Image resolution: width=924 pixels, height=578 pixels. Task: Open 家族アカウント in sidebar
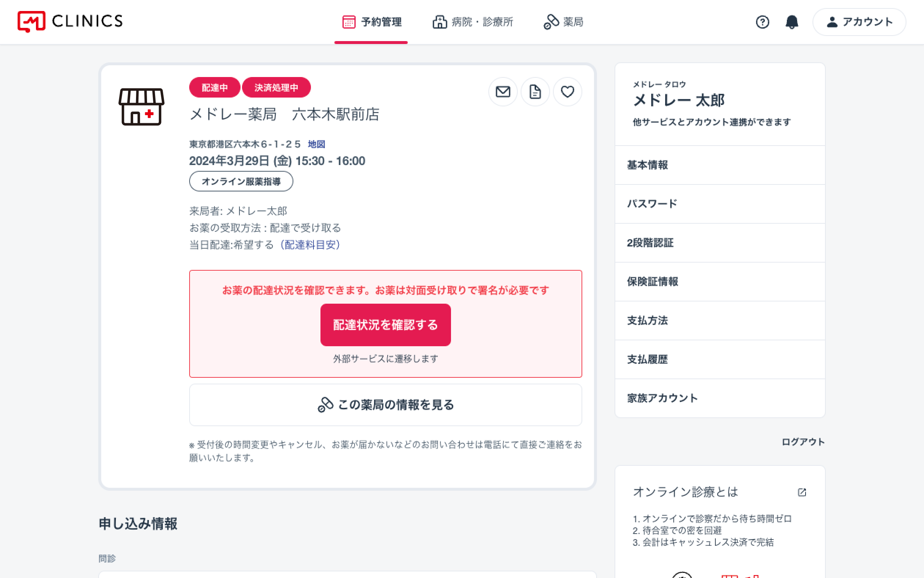(720, 398)
